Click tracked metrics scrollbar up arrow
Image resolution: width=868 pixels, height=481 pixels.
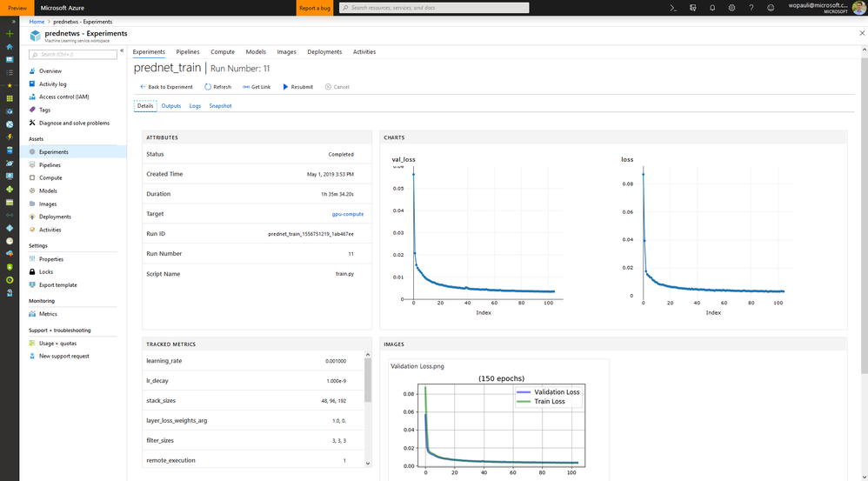[368, 354]
